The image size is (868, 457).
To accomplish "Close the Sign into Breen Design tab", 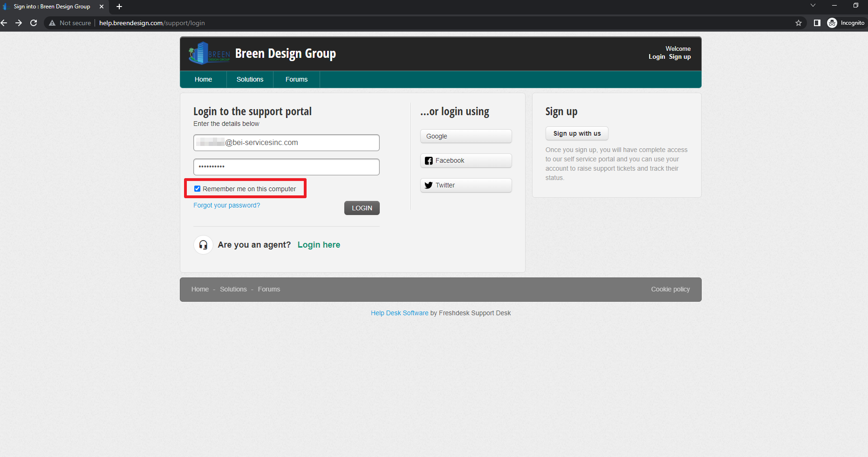I will (x=102, y=7).
